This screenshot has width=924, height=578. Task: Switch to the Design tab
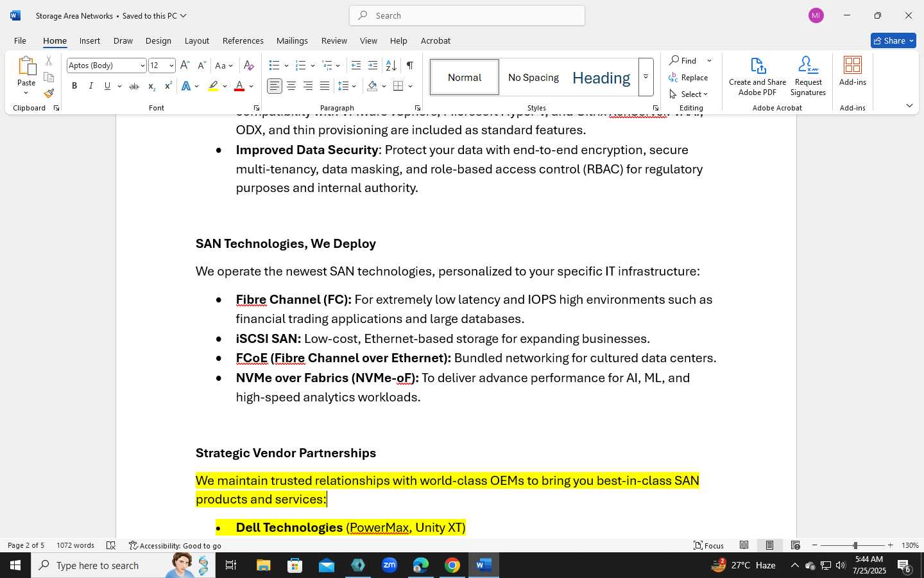point(158,40)
